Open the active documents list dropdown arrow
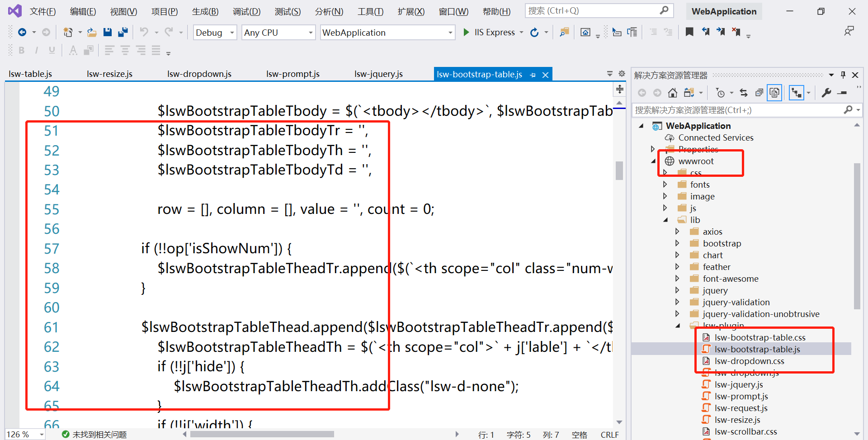Screen dimensions: 868x440 click(x=609, y=74)
